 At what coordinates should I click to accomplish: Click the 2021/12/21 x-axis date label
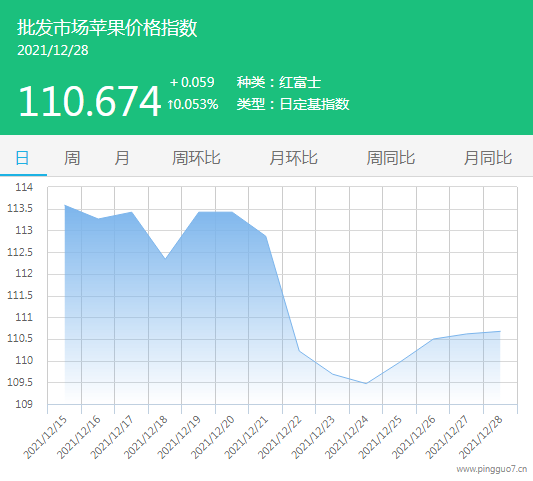tap(246, 437)
